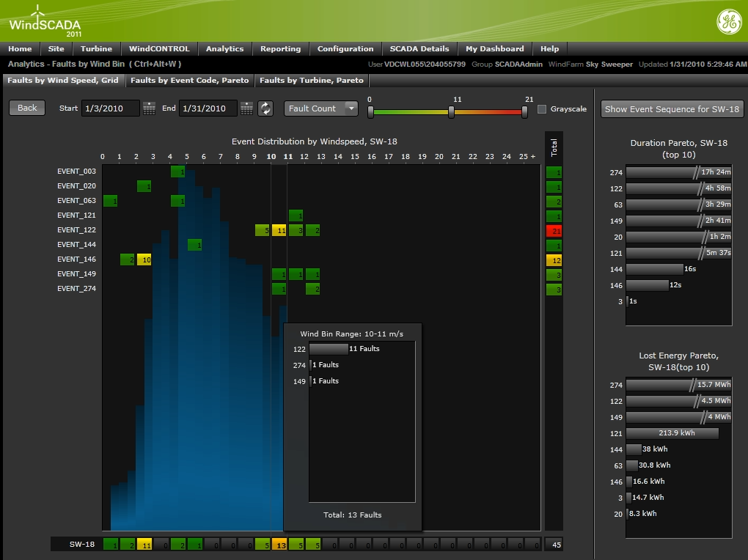
Task: Click the red total cell showing 21
Action: (x=554, y=231)
